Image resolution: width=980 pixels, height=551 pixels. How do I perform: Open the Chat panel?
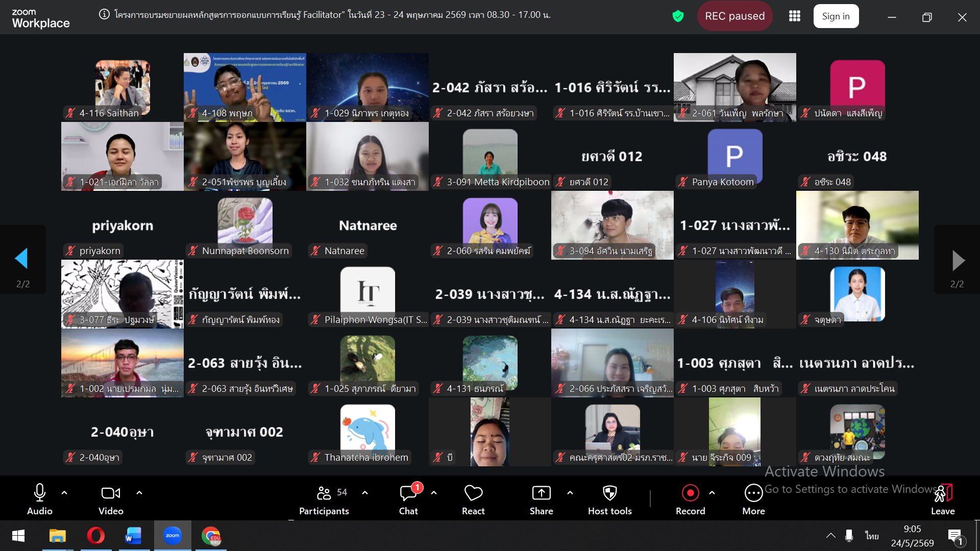click(408, 499)
